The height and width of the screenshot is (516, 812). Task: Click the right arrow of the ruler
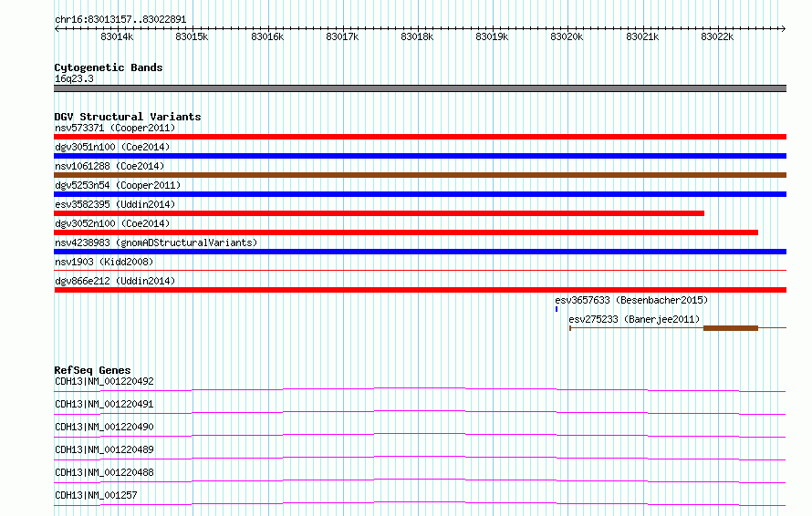pyautogui.click(x=784, y=28)
